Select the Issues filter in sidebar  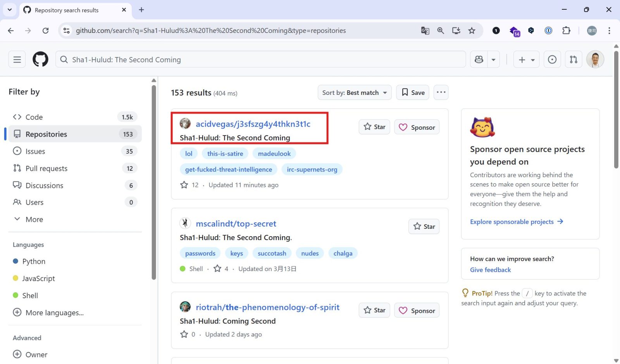tap(35, 151)
